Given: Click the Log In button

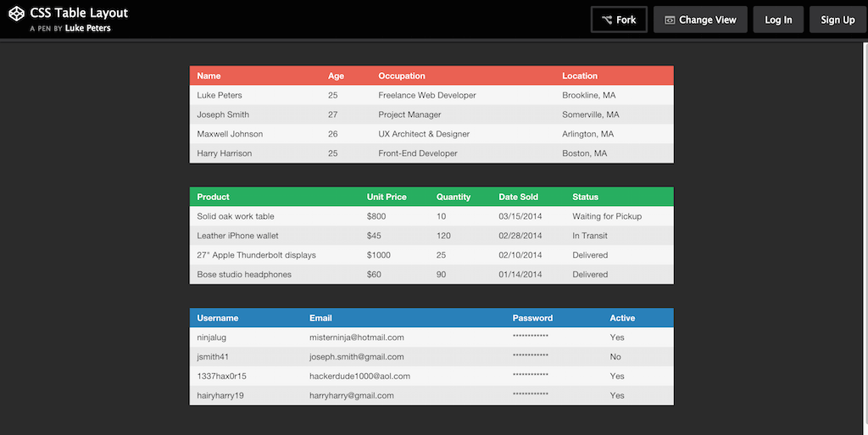Looking at the screenshot, I should coord(777,20).
